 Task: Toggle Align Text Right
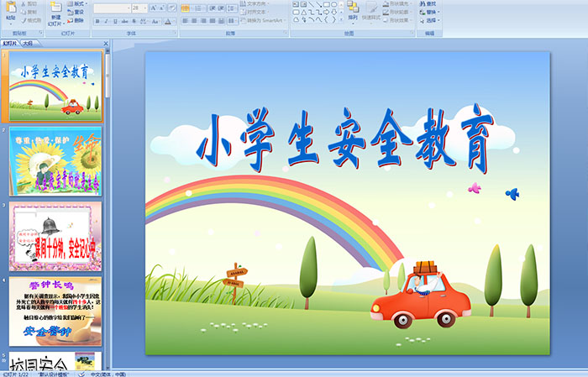[x=203, y=21]
